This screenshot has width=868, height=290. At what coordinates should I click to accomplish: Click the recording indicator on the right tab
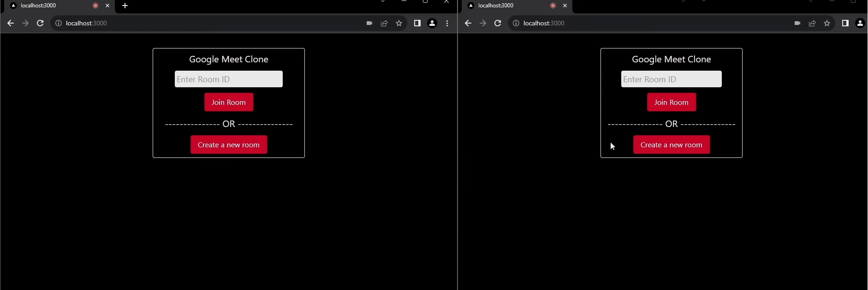(x=553, y=6)
